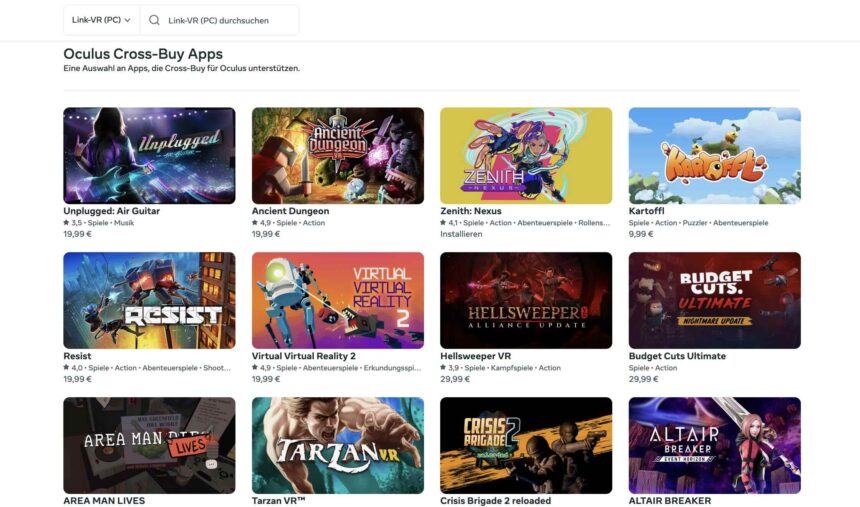Open the Ancient Dungeon cover image
Viewport: 860px width, 507px height.
pos(338,156)
